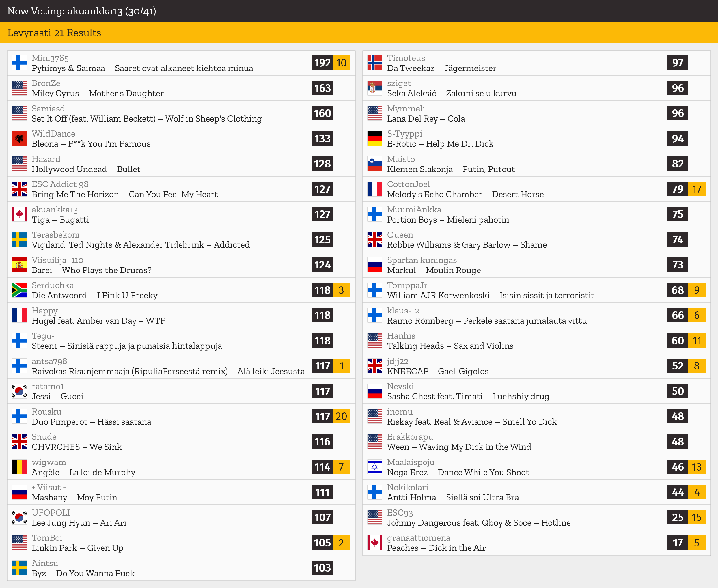718x588 pixels.
Task: Click the Canada flag beside akuankka13
Action: tap(19, 214)
